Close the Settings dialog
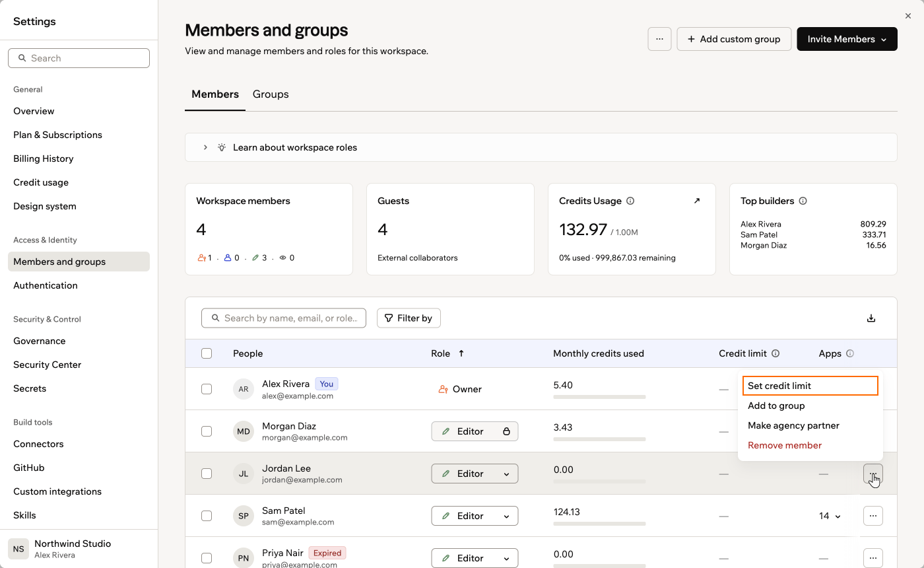924x568 pixels. click(908, 16)
